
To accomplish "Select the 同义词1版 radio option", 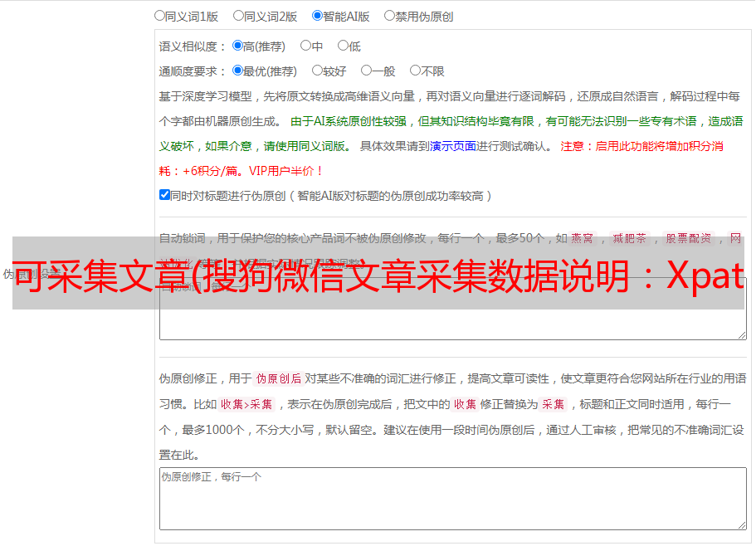I will coord(160,16).
